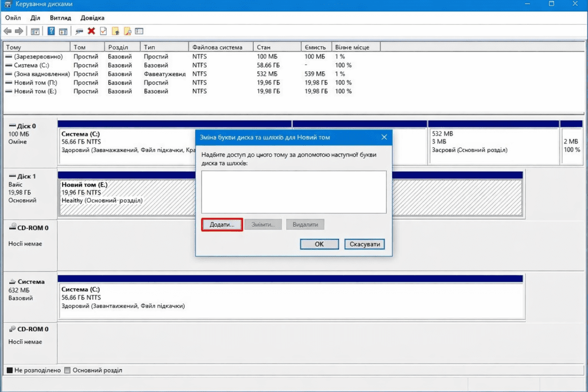Click the forward arrow in the toolbar
This screenshot has height=392, width=588.
[19, 31]
